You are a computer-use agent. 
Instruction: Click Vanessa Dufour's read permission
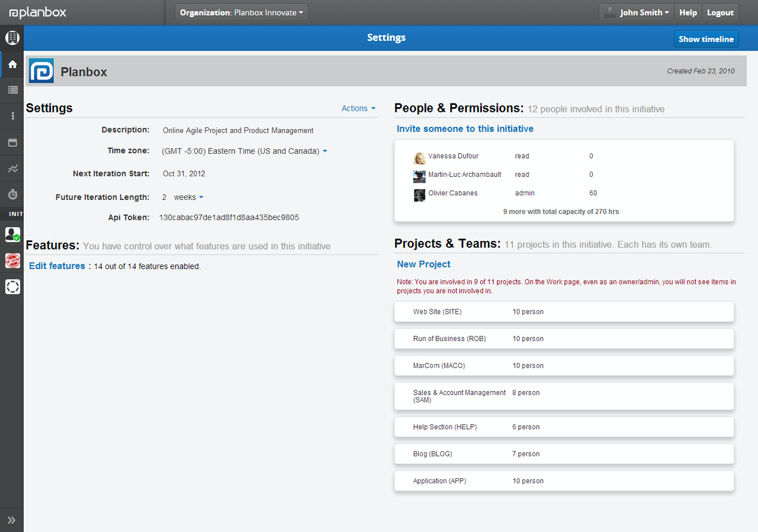click(522, 156)
